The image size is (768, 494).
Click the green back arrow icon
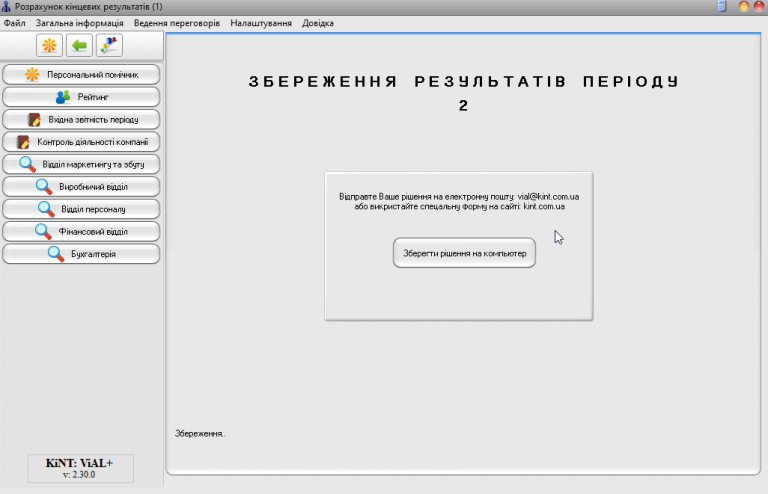pyautogui.click(x=79, y=46)
